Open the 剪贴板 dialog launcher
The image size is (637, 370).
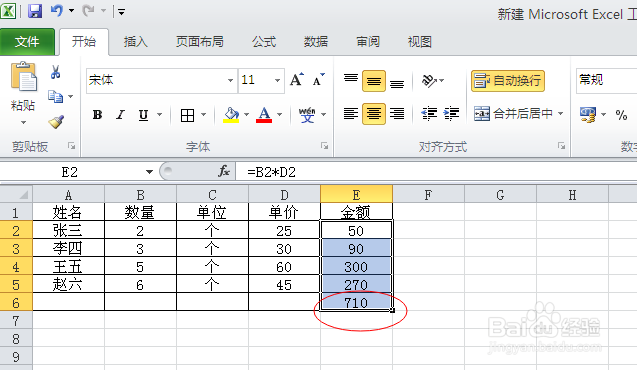coord(72,146)
